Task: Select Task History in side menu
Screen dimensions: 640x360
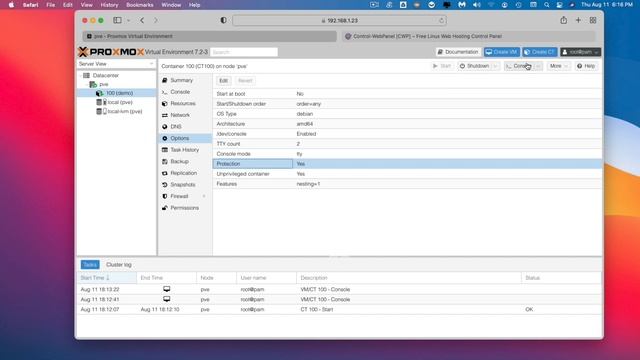Action: coord(184,150)
